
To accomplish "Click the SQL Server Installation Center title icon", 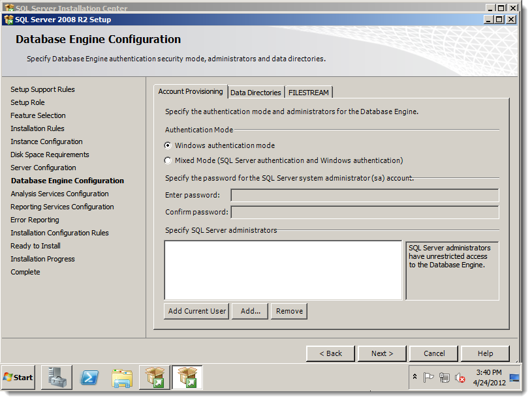I will (9, 7).
